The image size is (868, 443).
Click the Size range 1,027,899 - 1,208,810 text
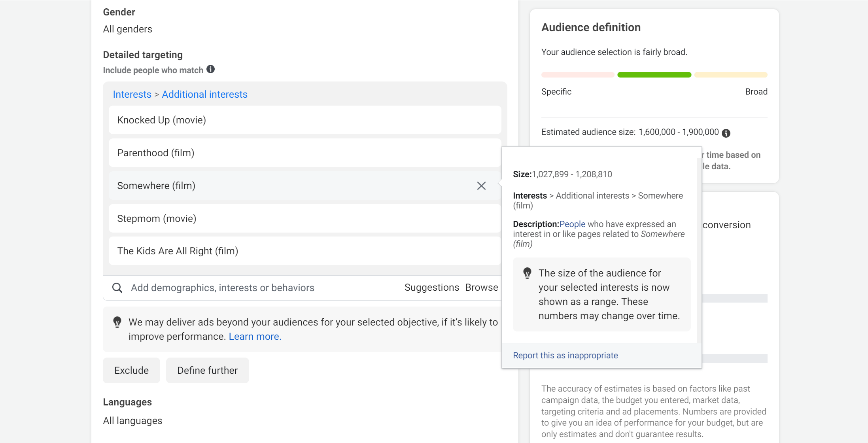(x=572, y=174)
